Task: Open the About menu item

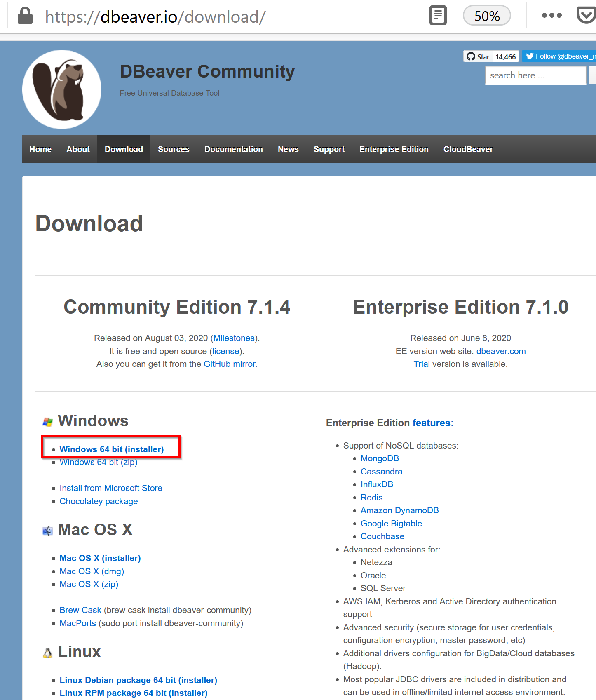Action: [78, 149]
